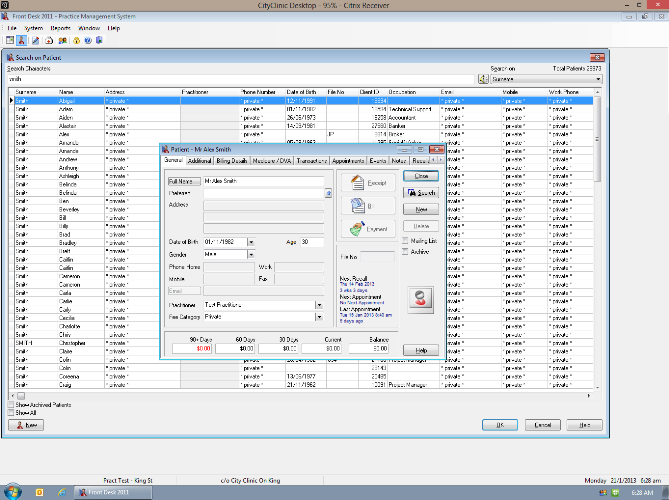Screen dimensions: 669x500
Task: Click the blue icon beside the Preferred field
Action: [x=328, y=193]
